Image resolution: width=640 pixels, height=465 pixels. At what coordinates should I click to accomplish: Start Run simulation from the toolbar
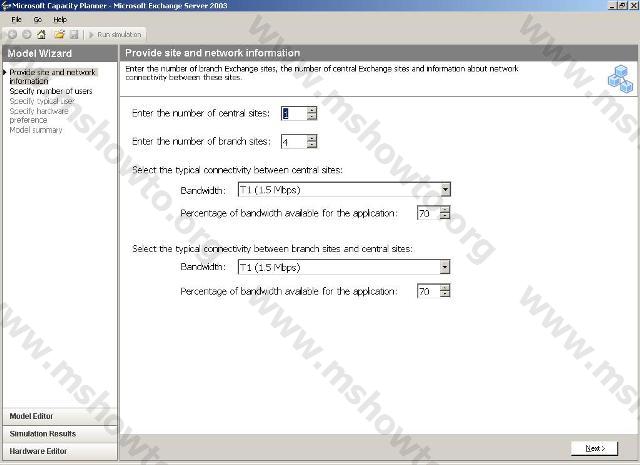point(115,35)
